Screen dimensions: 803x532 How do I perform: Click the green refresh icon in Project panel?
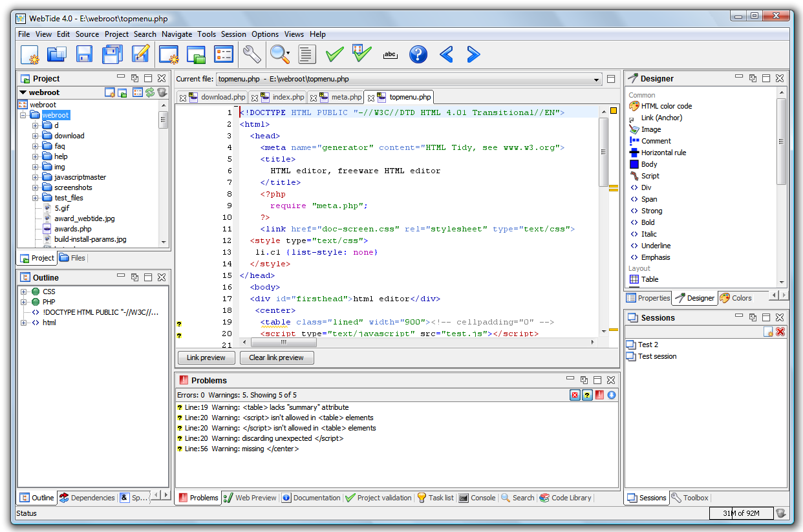pos(150,92)
